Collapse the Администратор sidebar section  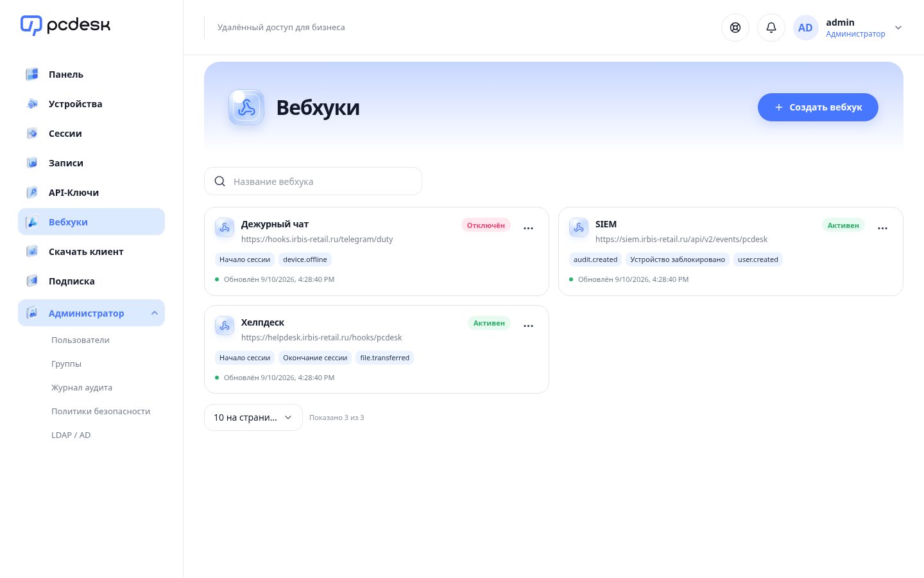click(155, 313)
